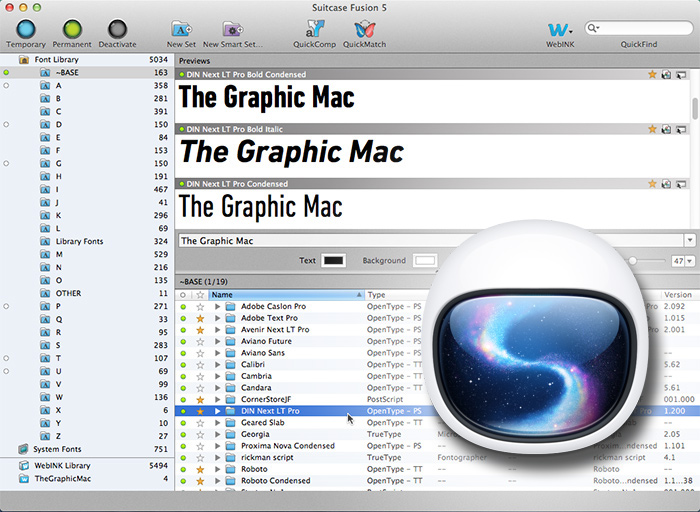
Task: Select the Roboto font row
Action: pyautogui.click(x=438, y=469)
